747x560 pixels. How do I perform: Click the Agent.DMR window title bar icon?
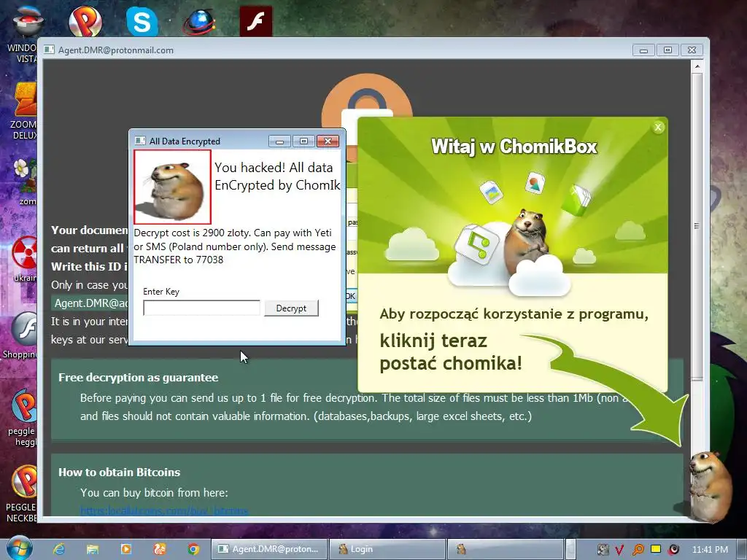49,50
